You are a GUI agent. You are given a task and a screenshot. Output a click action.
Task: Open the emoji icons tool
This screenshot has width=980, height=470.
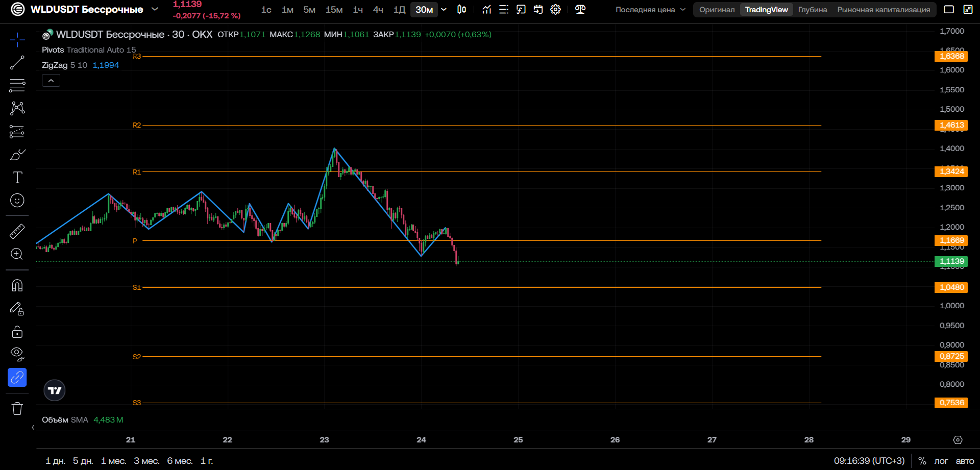coord(17,201)
